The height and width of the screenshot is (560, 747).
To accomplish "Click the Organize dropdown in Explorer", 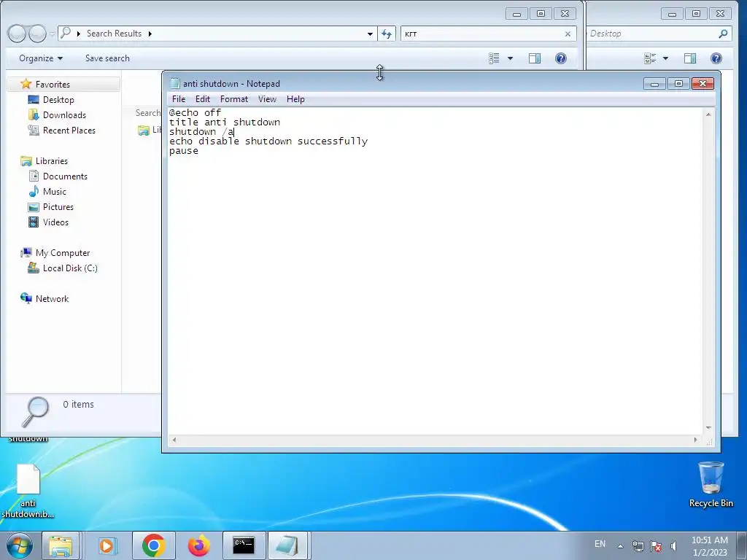I will (x=41, y=58).
